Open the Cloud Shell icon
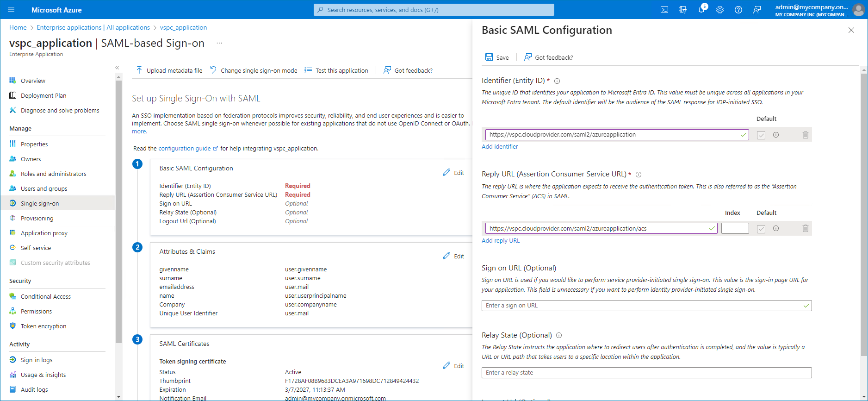The width and height of the screenshot is (868, 401). click(x=664, y=10)
